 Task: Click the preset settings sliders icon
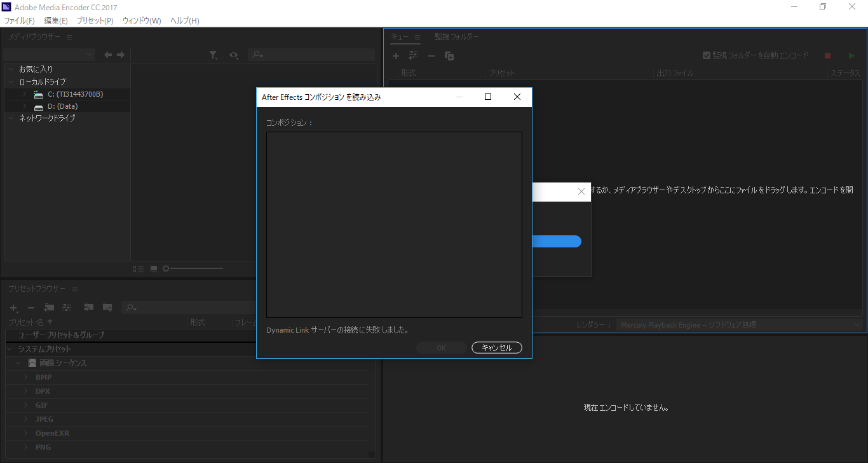coord(67,308)
